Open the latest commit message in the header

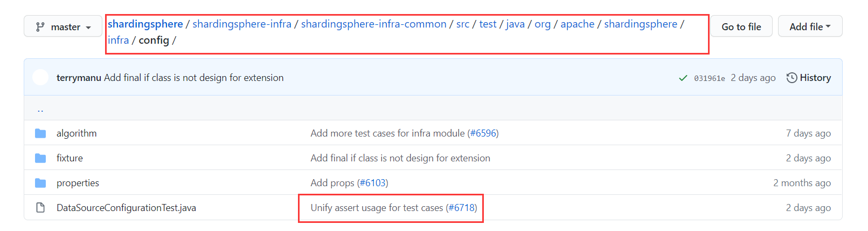coord(194,78)
